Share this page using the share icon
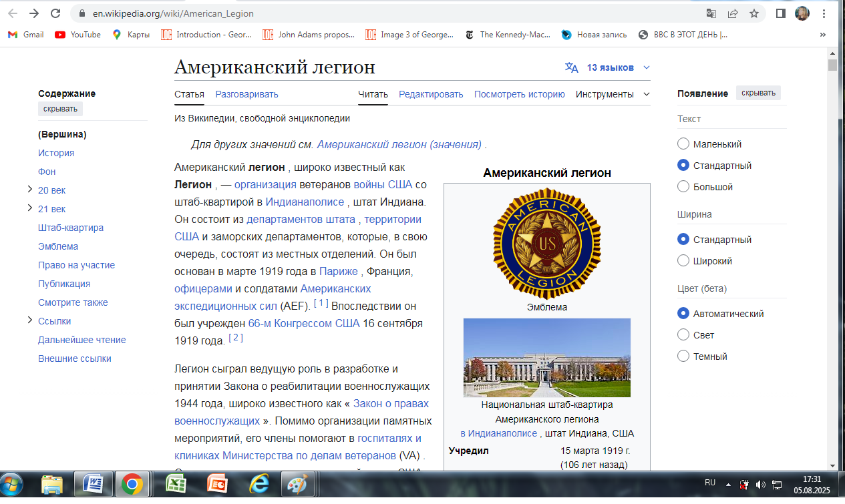Image resolution: width=845 pixels, height=504 pixels. (733, 13)
